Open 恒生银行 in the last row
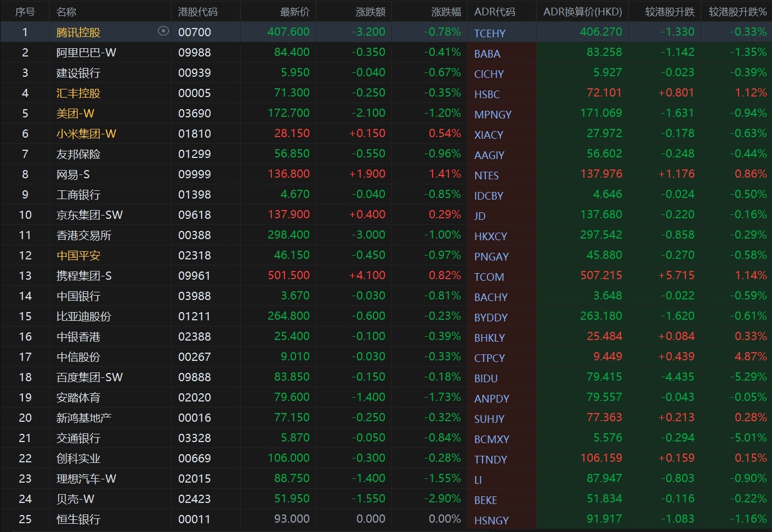Viewport: 772px width, 532px height. click(78, 519)
